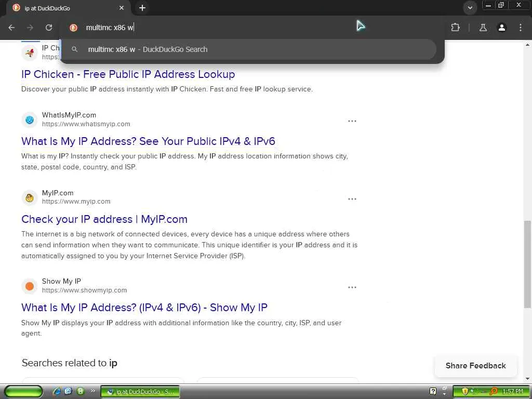Open the extensions puzzle icon
This screenshot has width=532, height=399.
455,28
